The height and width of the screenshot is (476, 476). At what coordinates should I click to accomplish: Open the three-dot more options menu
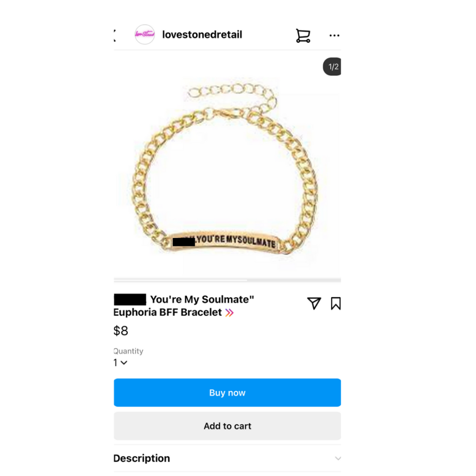click(334, 35)
